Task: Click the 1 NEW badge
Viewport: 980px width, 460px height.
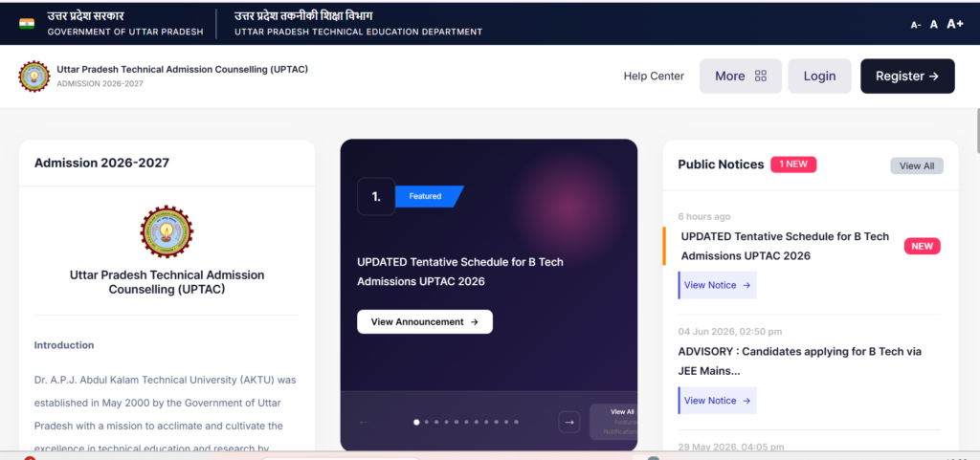Action: 793,164
